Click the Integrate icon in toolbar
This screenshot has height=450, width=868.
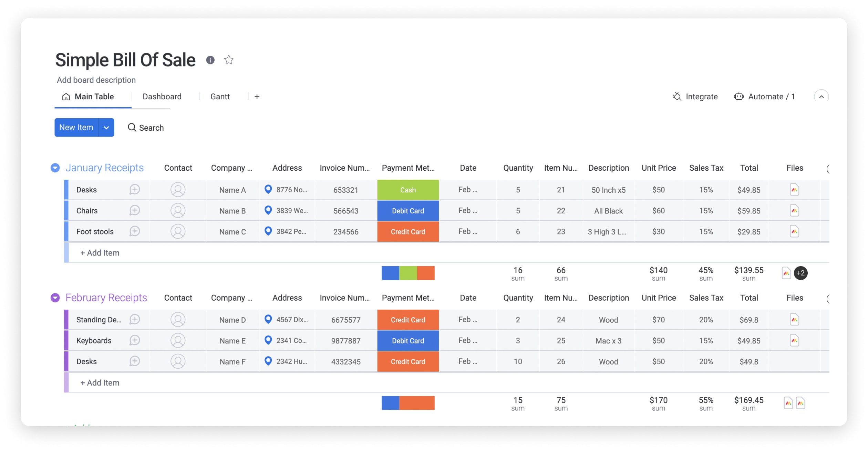coord(676,97)
